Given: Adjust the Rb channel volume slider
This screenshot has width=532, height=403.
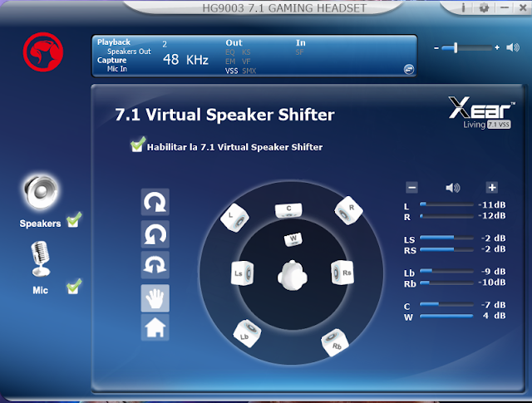Looking at the screenshot, I should pyautogui.click(x=446, y=283).
